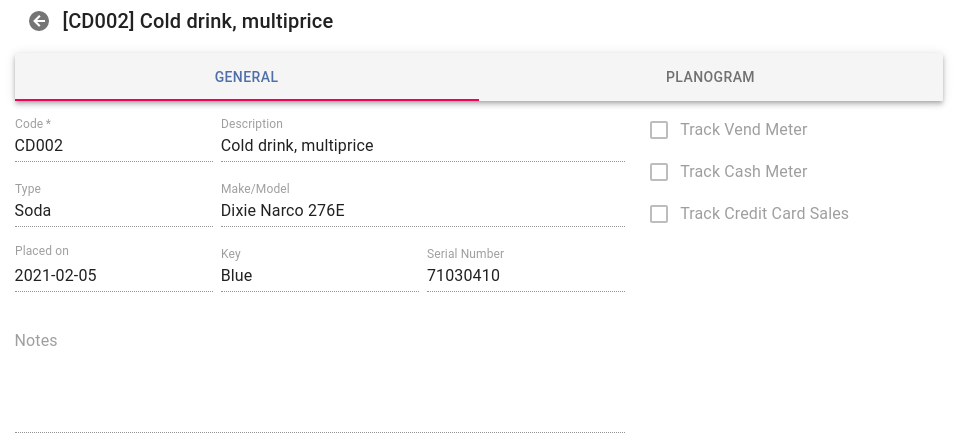This screenshot has height=446, width=957.
Task: Tick the Track Cash Meter checkbox
Action: click(659, 172)
